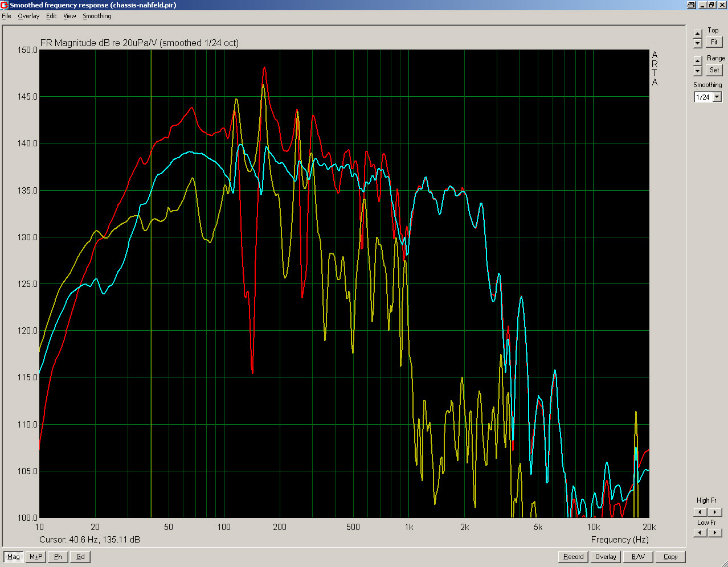The width and height of the screenshot is (728, 567).
Task: Open the Smoothing 1/24 dropdown
Action: [717, 97]
